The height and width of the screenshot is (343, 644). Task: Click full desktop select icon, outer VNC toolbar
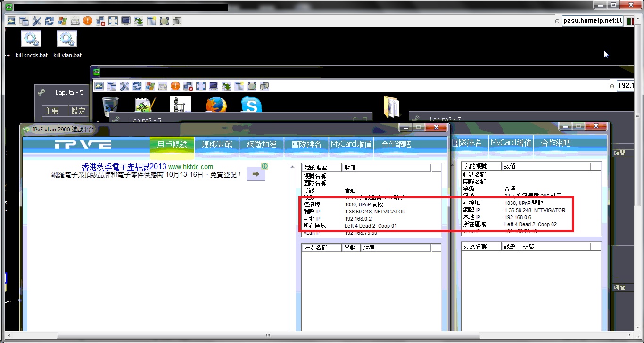164,21
